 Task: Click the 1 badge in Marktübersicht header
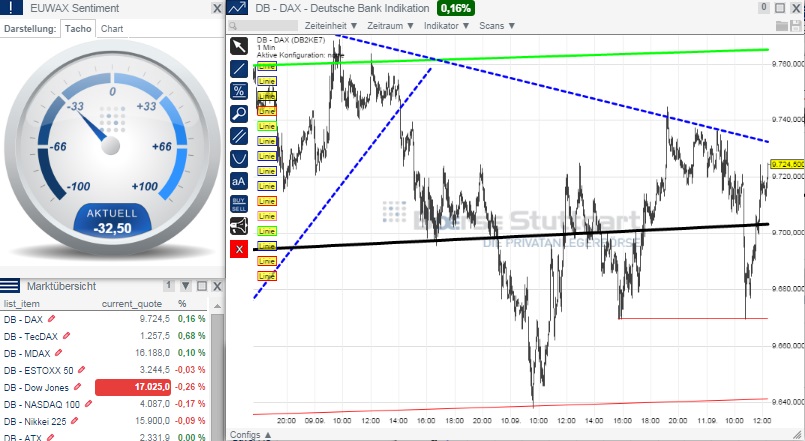168,285
